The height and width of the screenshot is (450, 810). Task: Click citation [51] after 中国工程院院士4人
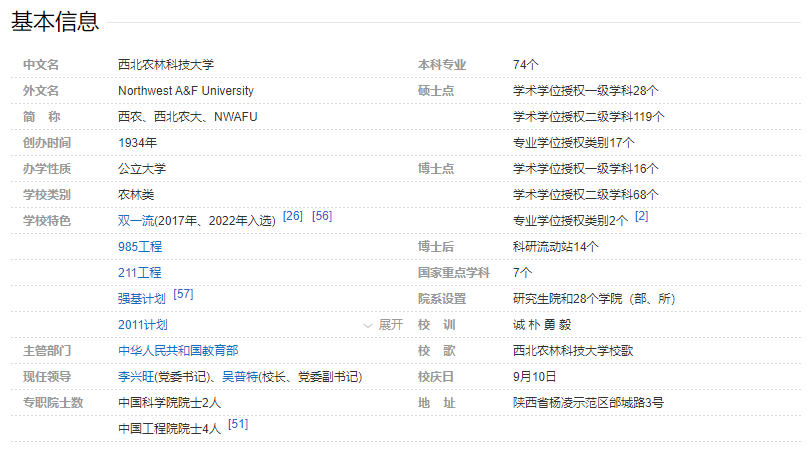click(238, 424)
